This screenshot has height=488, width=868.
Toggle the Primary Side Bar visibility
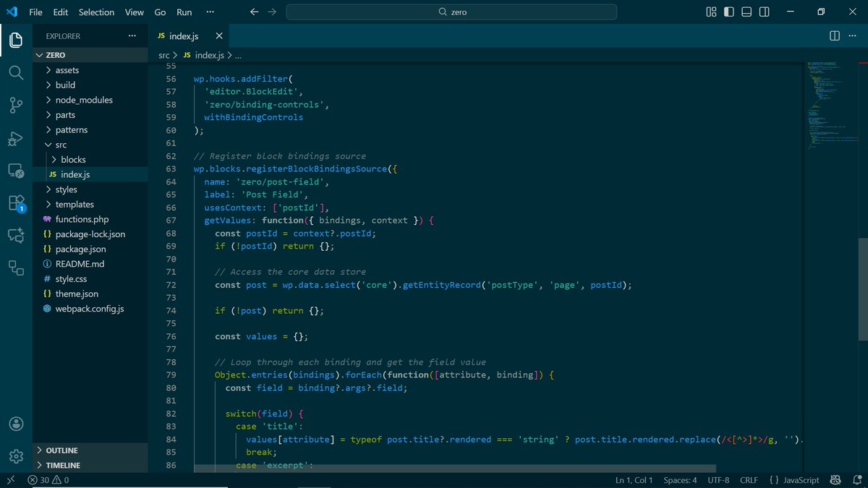point(728,12)
